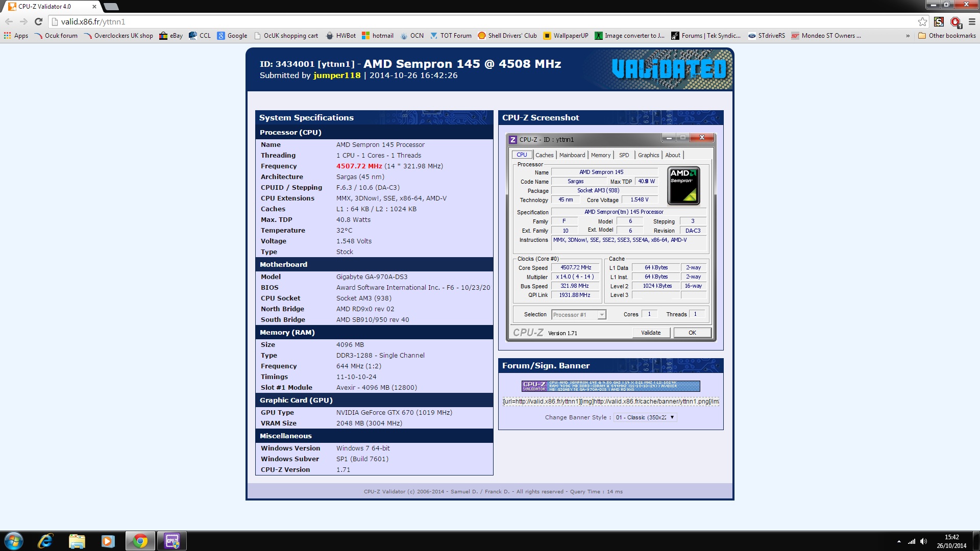Open Other bookmarks folder
Viewport: 980px width, 551px height.
(947, 36)
